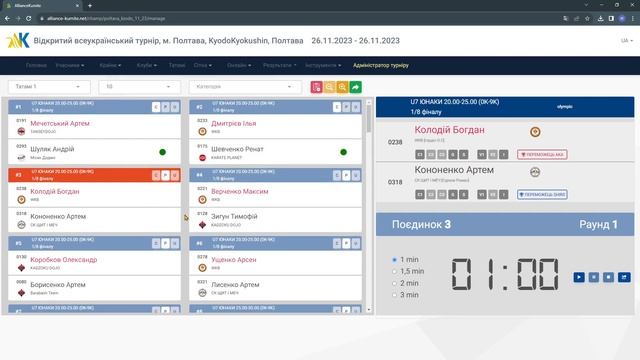Screen dimensions: 640x360
Task: Click the U button on match #1
Action: pos(175,107)
